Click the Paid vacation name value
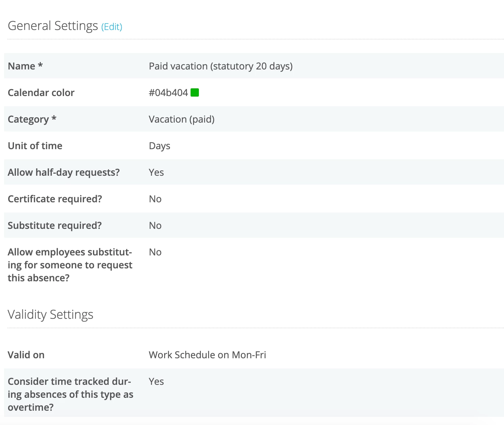504x425 pixels. tap(221, 66)
